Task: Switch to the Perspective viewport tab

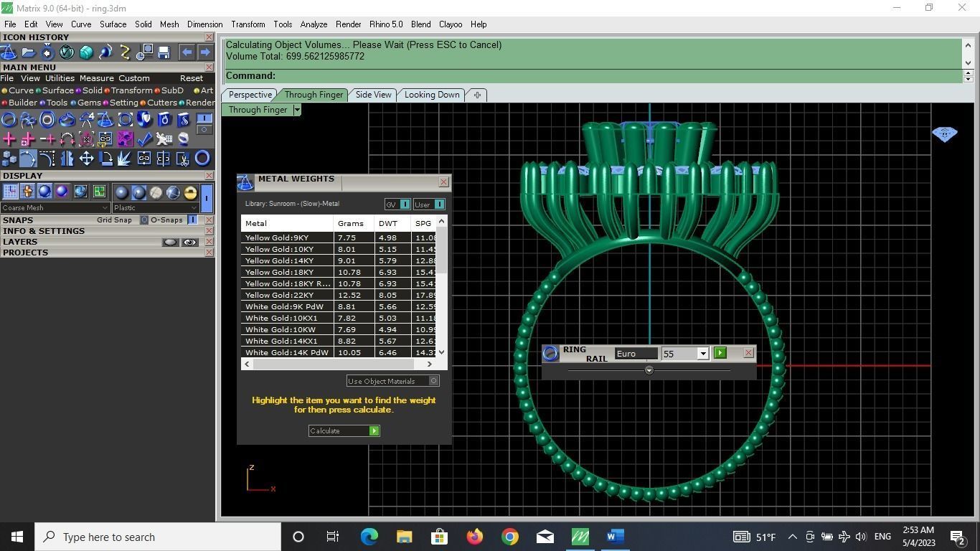Action: [250, 95]
